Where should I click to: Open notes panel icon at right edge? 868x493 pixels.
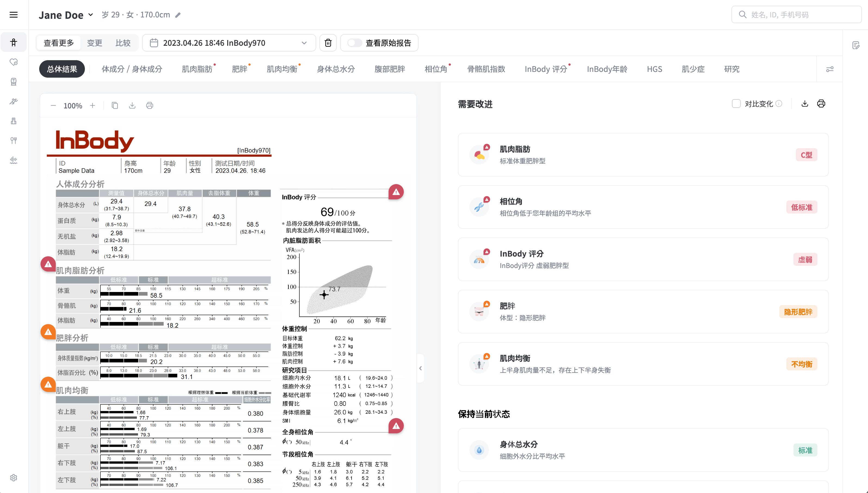point(856,45)
